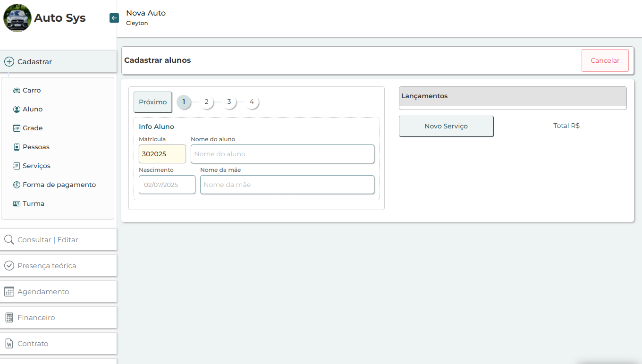This screenshot has height=364, width=642.
Task: Click the car icon next to Carro
Action: pyautogui.click(x=17, y=90)
